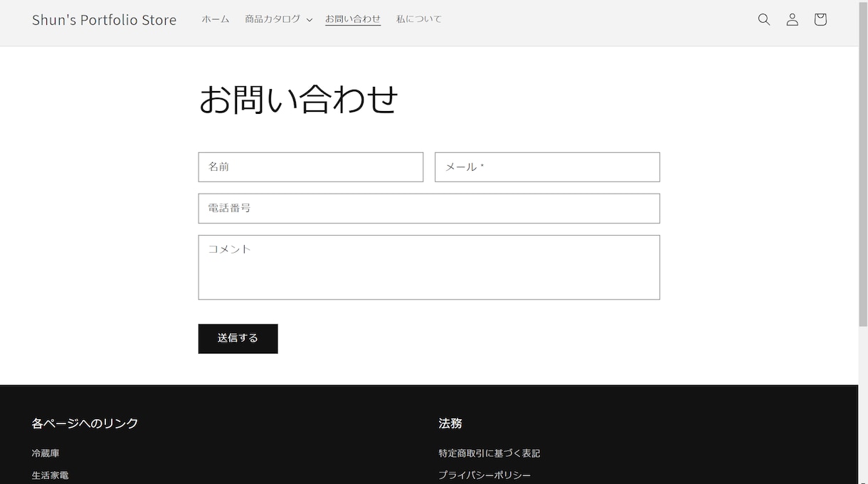Open 特定商取引に基づく表記 footer link

[489, 453]
